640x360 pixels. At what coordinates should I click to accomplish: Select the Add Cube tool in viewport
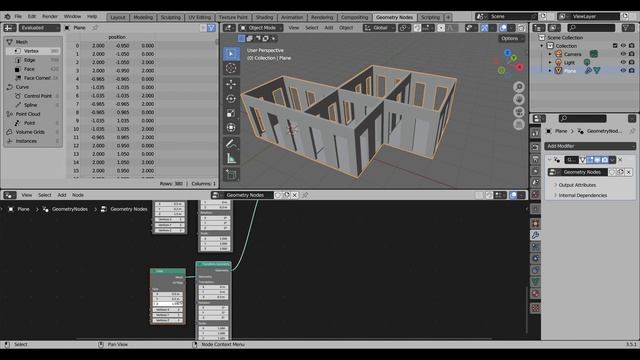pos(231,175)
